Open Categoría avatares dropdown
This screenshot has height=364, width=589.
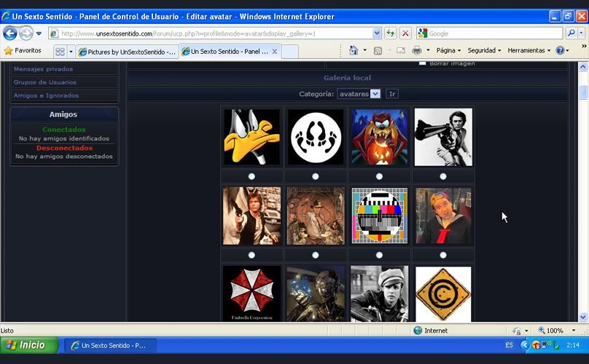359,94
